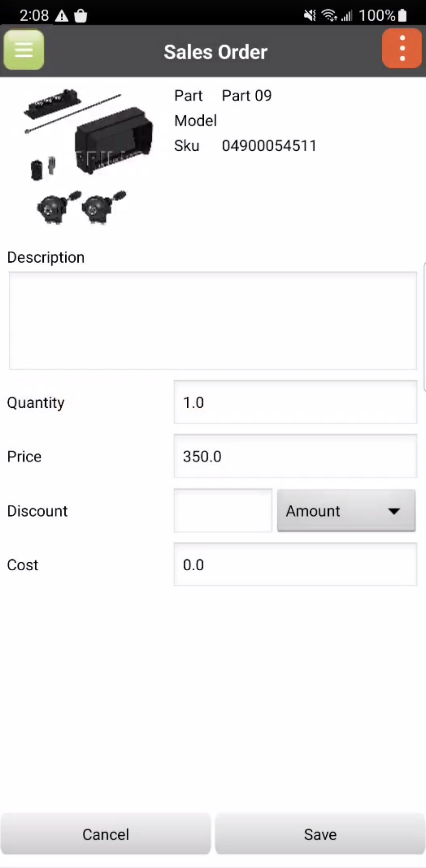Tap the Sales Order title
The image size is (426, 868).
tap(215, 52)
